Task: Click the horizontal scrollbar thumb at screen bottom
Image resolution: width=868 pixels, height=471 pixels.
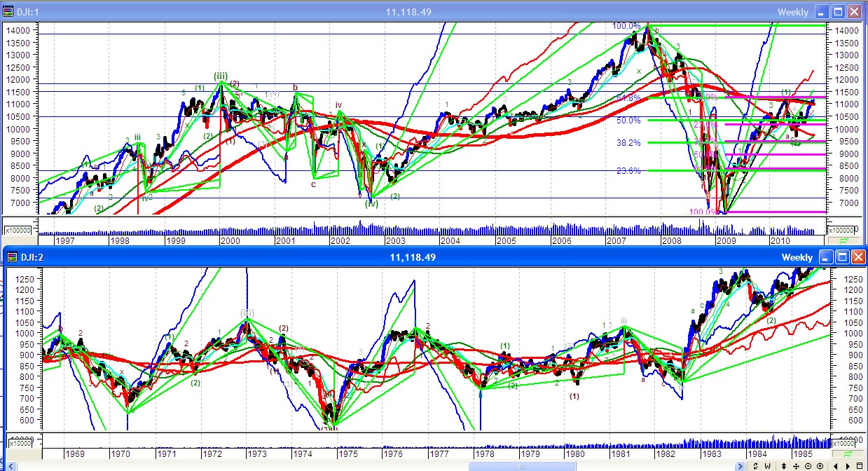Action: pyautogui.click(x=522, y=465)
